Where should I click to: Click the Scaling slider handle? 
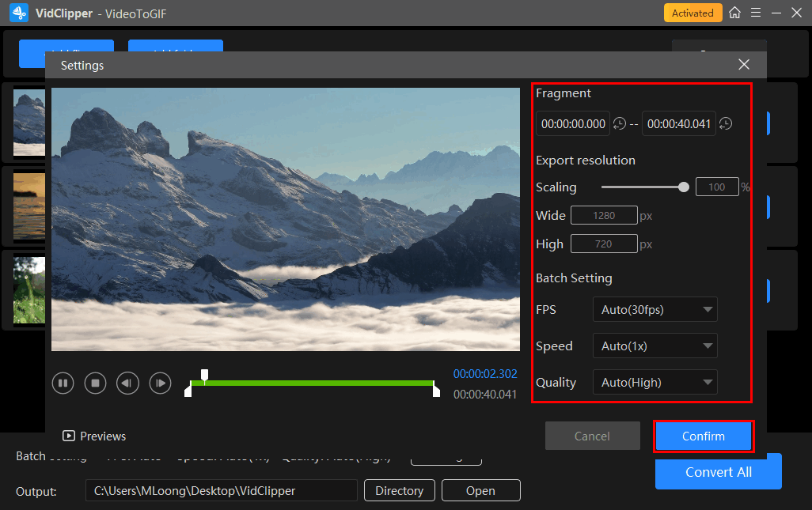[684, 187]
